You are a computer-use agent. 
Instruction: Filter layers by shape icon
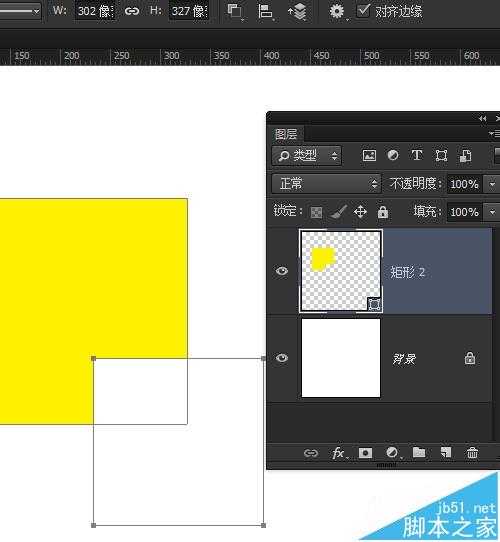coord(441,156)
